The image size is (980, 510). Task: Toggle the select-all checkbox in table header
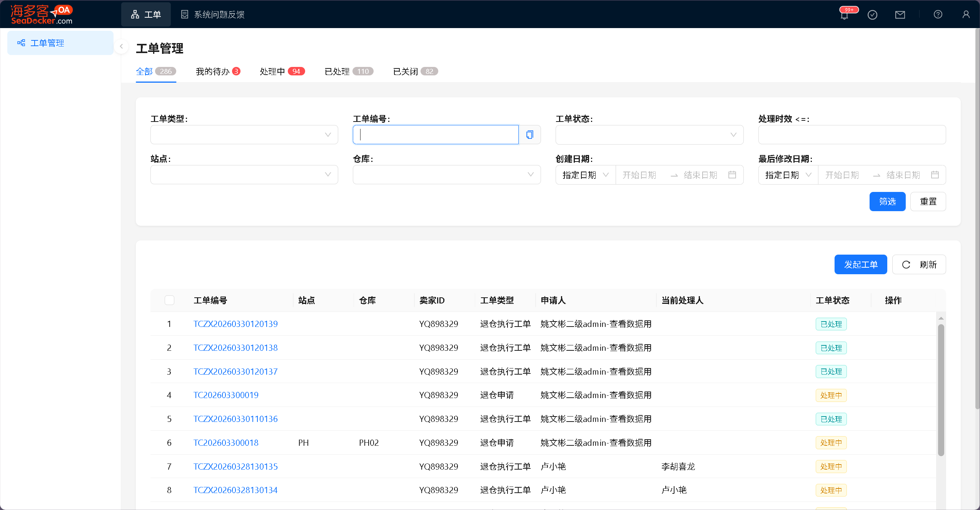tap(169, 300)
